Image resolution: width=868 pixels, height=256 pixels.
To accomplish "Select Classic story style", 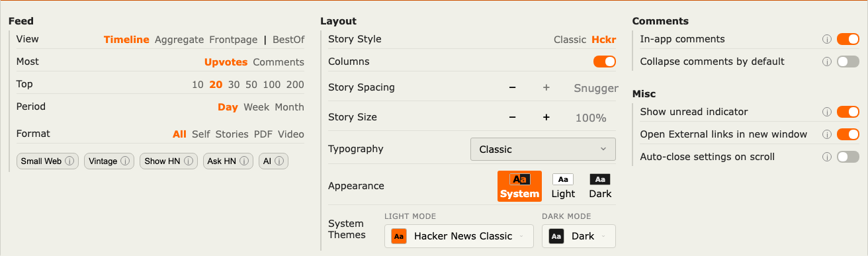I will click(570, 40).
